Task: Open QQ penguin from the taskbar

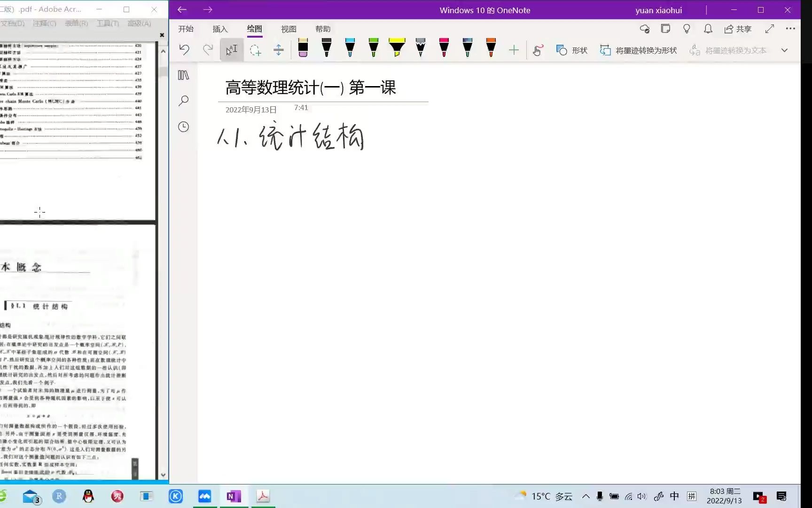Action: [88, 496]
